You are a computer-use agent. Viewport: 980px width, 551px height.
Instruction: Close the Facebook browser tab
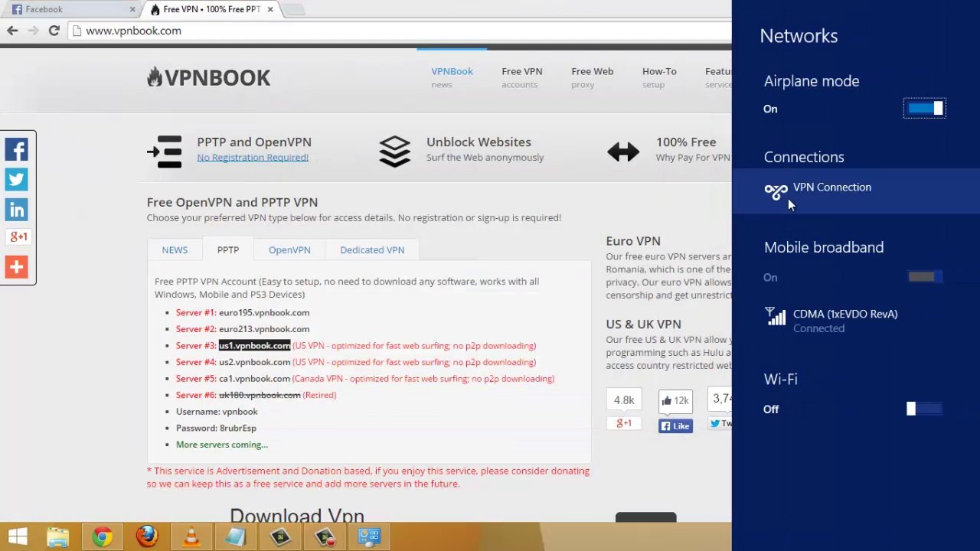pyautogui.click(x=132, y=9)
